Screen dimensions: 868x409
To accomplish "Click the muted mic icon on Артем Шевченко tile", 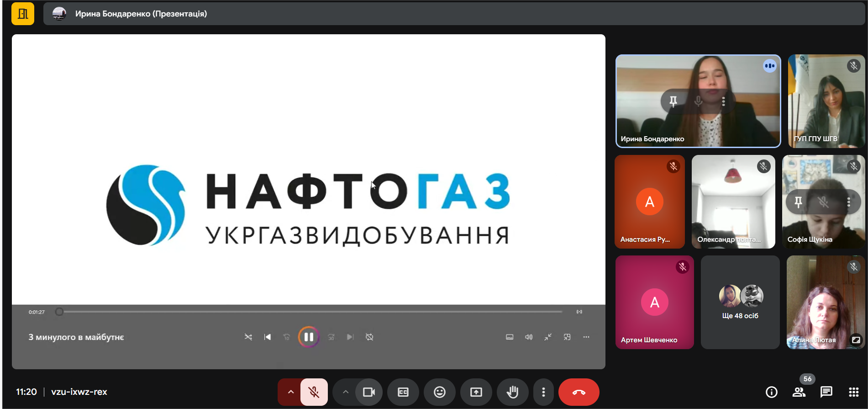I will (682, 267).
